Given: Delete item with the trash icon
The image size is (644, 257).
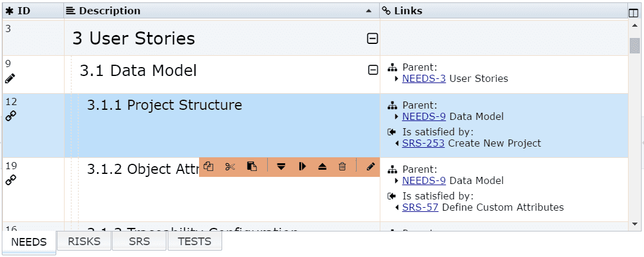Looking at the screenshot, I should click(x=342, y=167).
